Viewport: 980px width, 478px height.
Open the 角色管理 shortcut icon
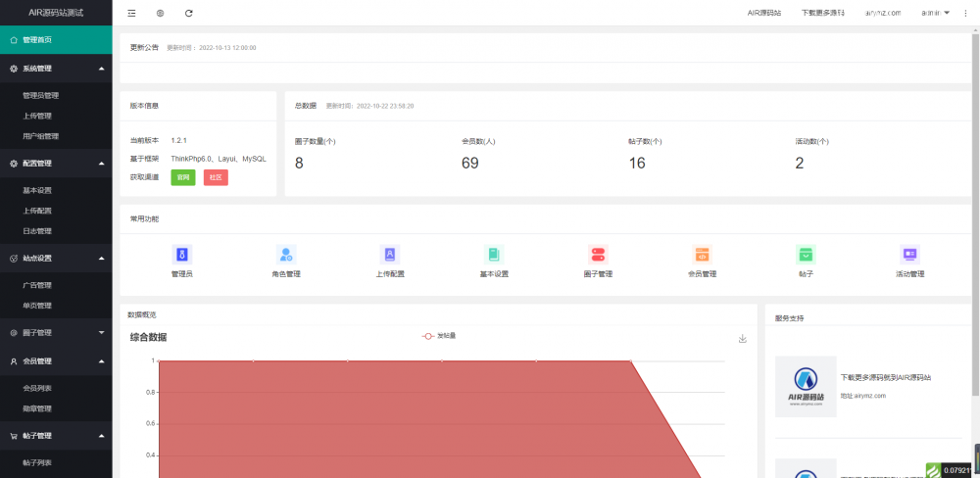click(285, 255)
